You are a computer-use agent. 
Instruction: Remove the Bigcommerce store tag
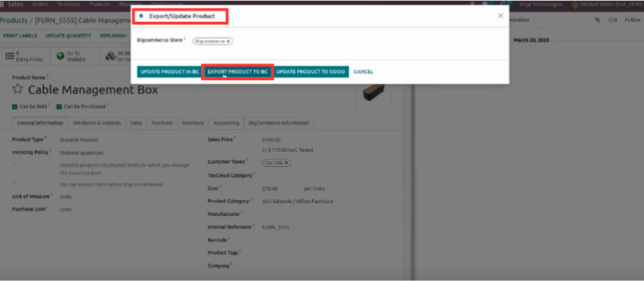pyautogui.click(x=228, y=42)
